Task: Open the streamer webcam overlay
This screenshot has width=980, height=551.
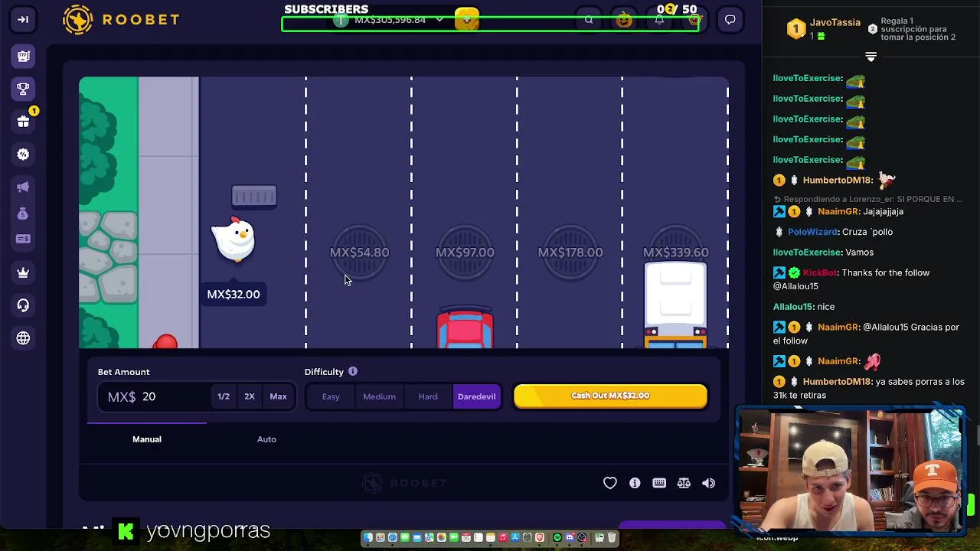Action: 850,468
